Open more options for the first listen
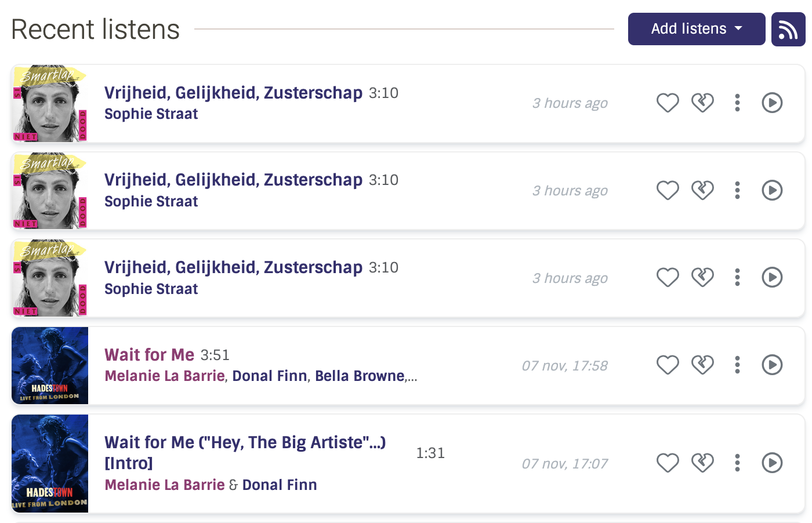Viewport: 812px width, 523px height. (737, 103)
